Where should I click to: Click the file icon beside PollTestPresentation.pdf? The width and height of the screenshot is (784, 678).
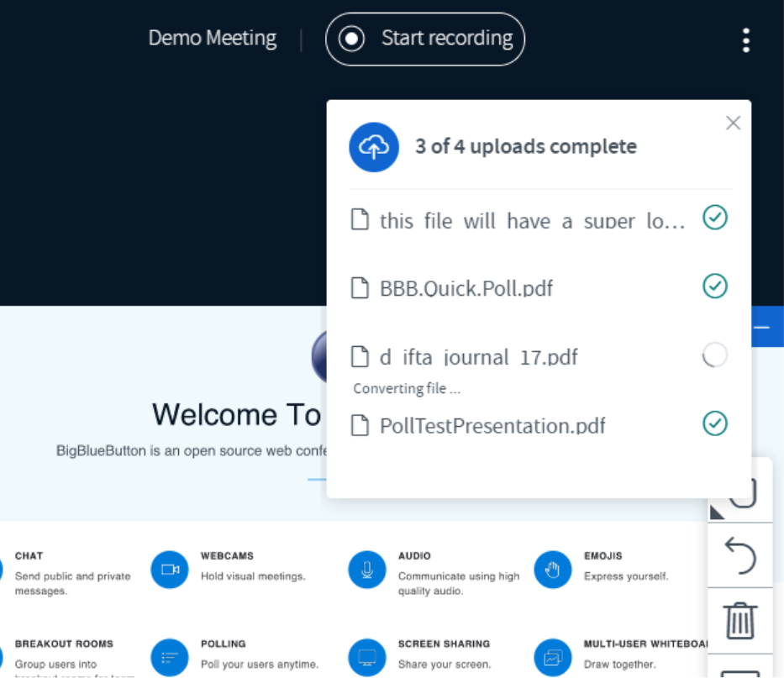tap(360, 425)
